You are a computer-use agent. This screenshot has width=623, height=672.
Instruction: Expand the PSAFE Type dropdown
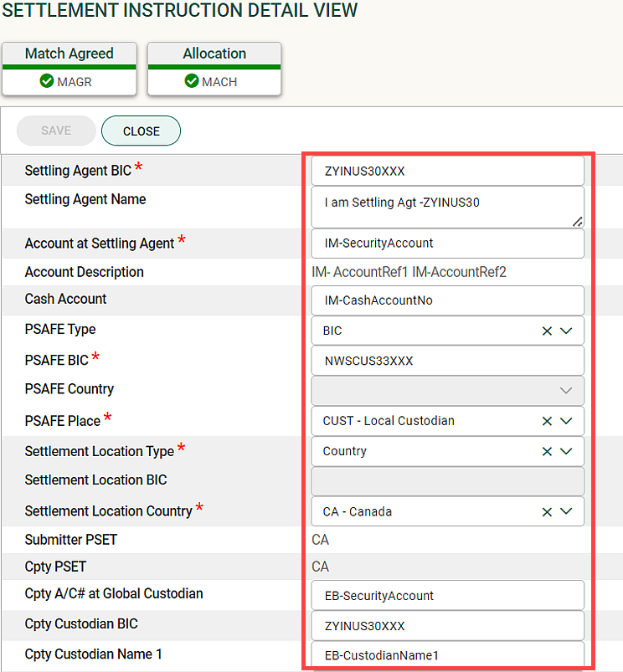click(566, 331)
